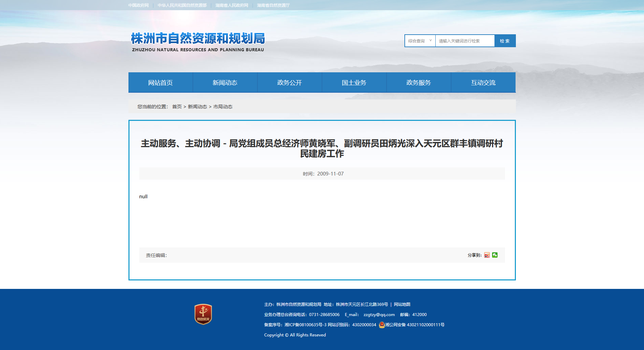Screen dimensions: 644x350
Task: Click the 株洲市自然资源和规划局 site logo
Action: [x=198, y=42]
